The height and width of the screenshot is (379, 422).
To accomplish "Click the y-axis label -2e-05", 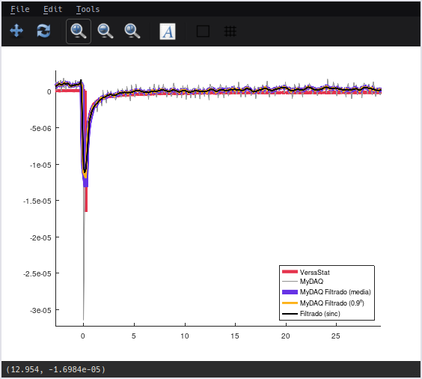I will (x=40, y=238).
